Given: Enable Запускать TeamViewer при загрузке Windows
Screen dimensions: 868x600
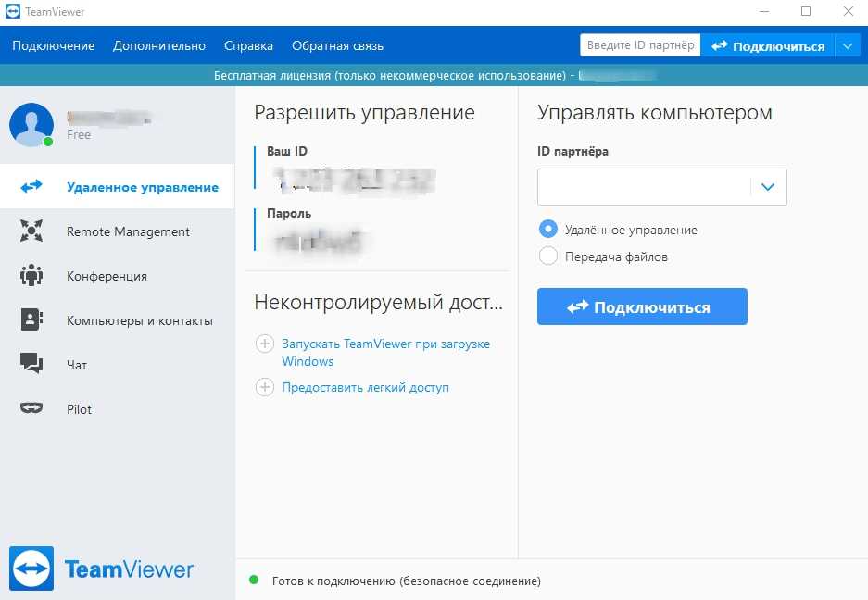Looking at the screenshot, I should (265, 344).
